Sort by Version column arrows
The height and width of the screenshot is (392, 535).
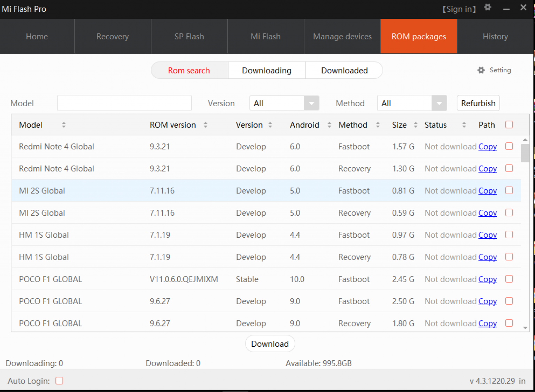click(270, 125)
